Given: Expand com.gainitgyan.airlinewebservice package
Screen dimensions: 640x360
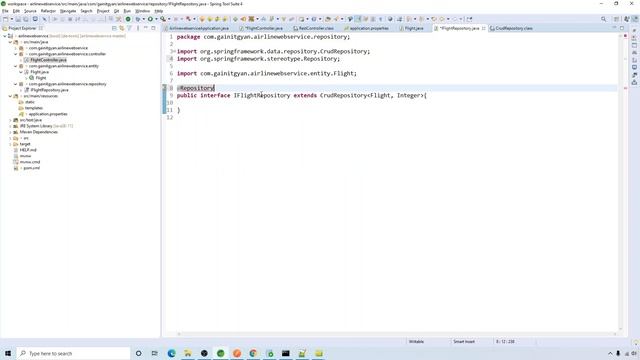Looking at the screenshot, I should pyautogui.click(x=16, y=48).
